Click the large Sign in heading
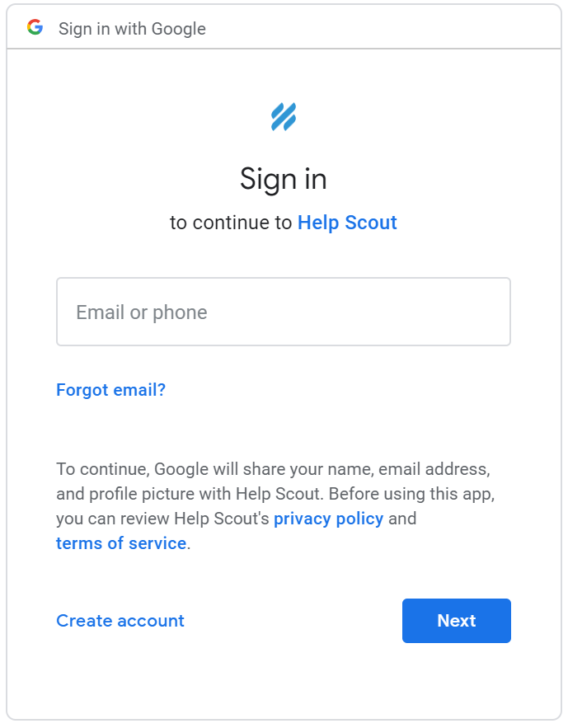Screen dimensions: 568x728 click(284, 179)
